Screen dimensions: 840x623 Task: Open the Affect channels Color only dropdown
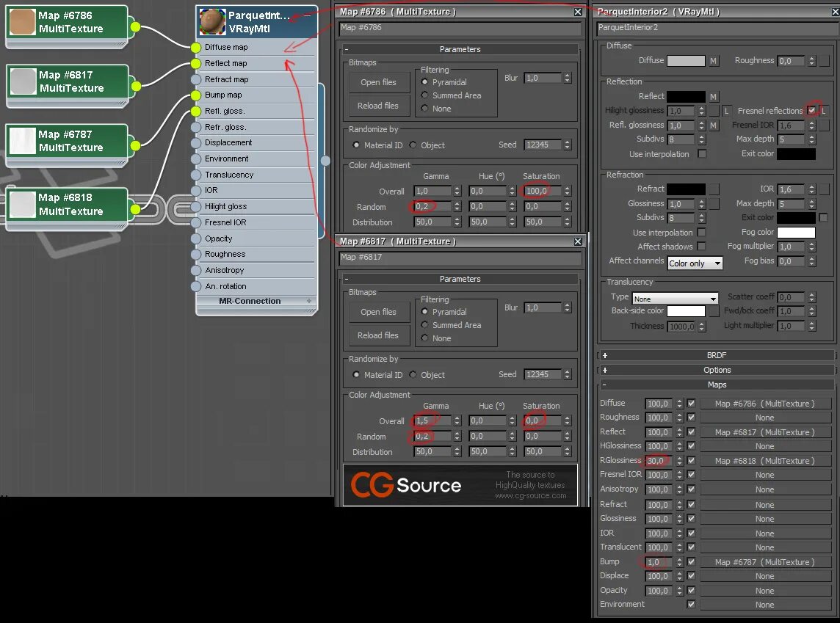695,261
